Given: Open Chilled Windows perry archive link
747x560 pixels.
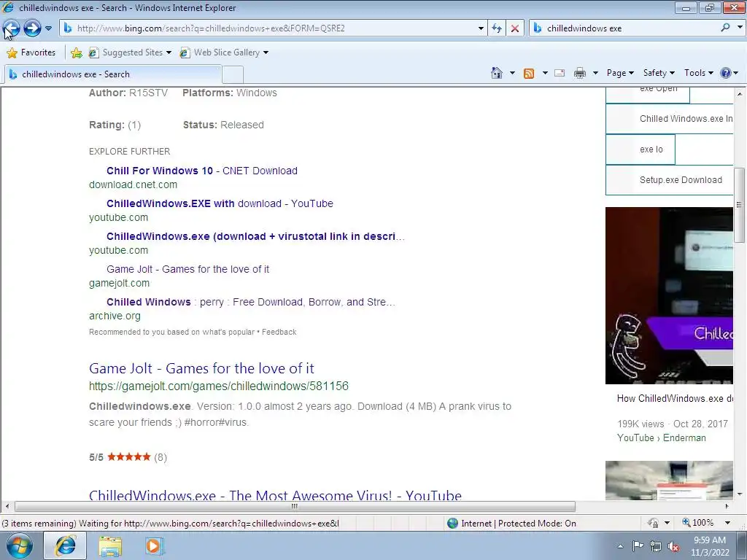Looking at the screenshot, I should [x=251, y=302].
